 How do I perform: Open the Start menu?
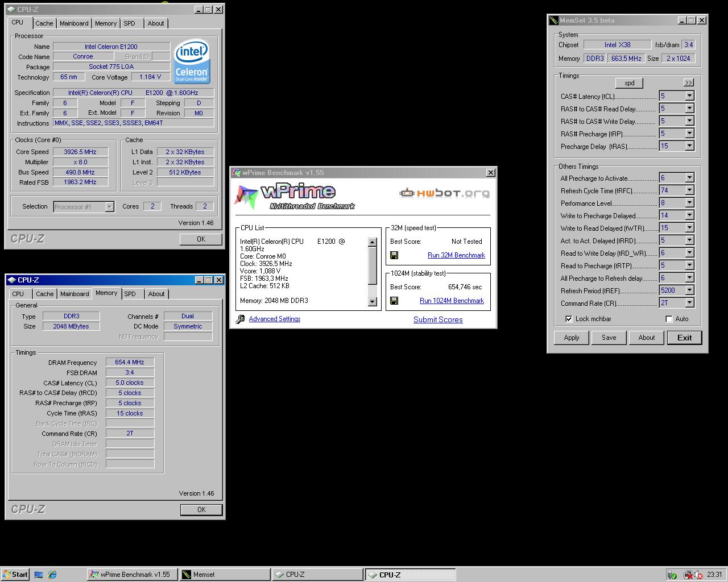tap(15, 575)
